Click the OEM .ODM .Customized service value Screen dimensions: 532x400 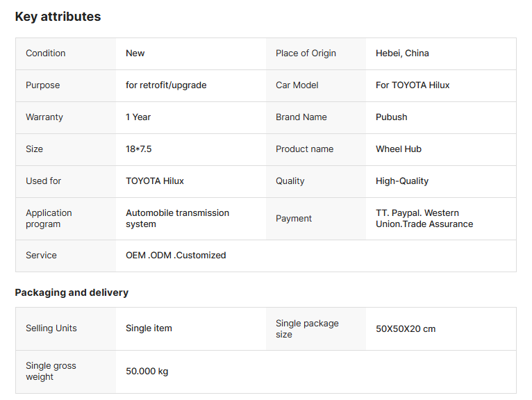[176, 256]
